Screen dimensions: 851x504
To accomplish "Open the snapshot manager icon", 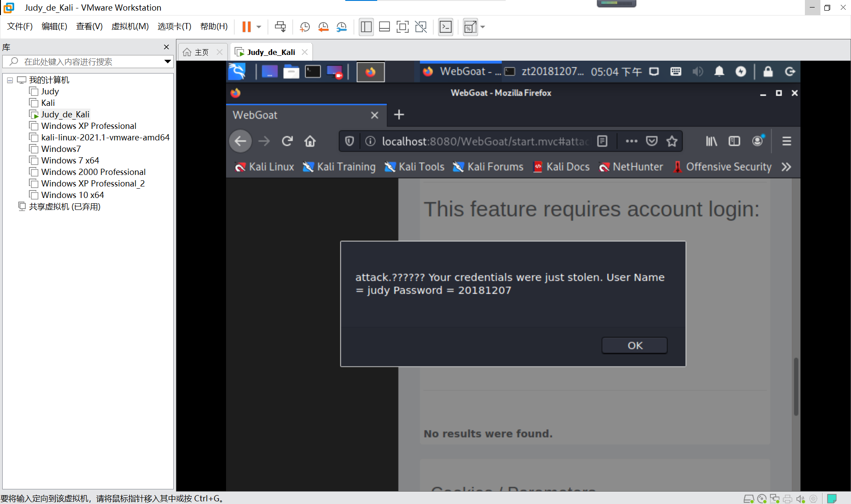I will (x=341, y=27).
